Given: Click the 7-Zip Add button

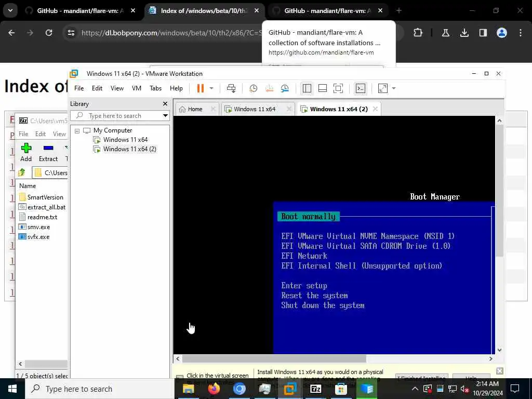Looking at the screenshot, I should [26, 152].
